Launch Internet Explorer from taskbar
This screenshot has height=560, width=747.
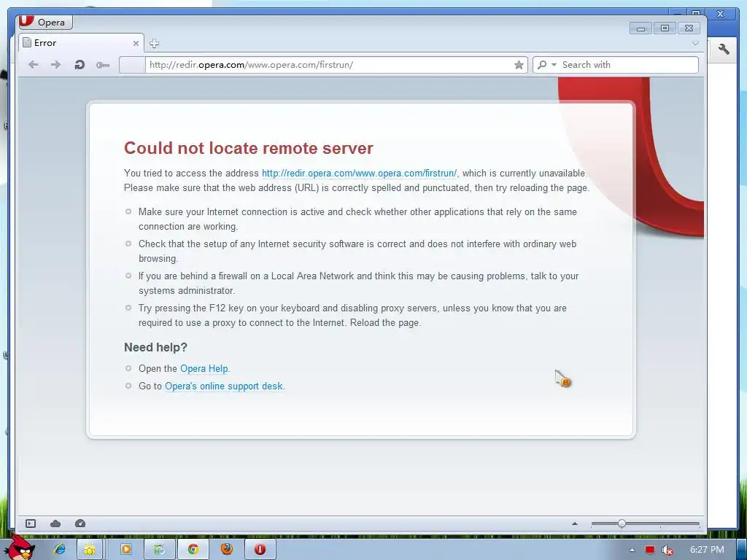(60, 549)
